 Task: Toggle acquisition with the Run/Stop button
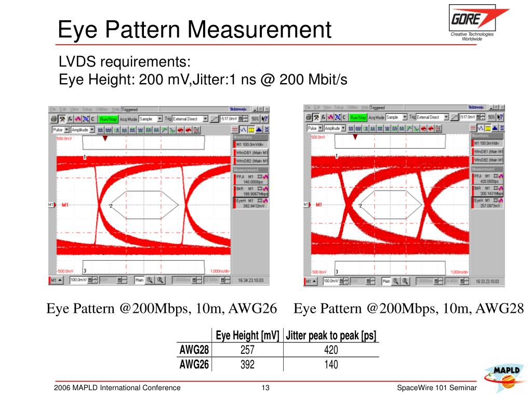click(108, 119)
